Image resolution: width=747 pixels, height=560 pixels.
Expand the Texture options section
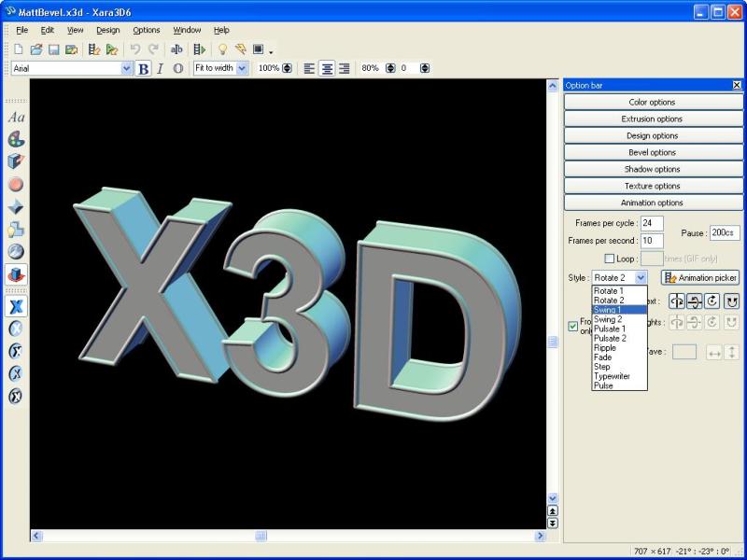pos(652,186)
